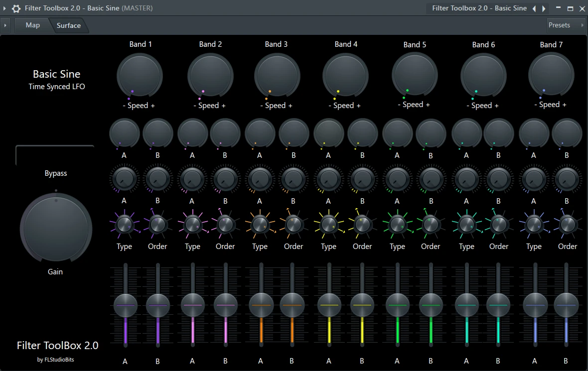588x371 pixels.
Task: Click the Band 1 Speed knob
Action: click(x=140, y=76)
